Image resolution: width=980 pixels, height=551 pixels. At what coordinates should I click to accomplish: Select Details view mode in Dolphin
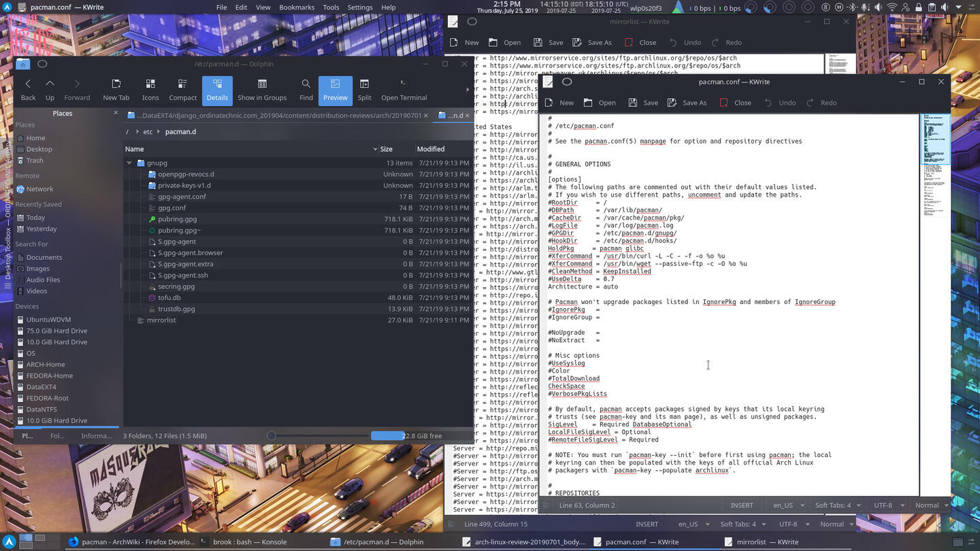point(217,90)
